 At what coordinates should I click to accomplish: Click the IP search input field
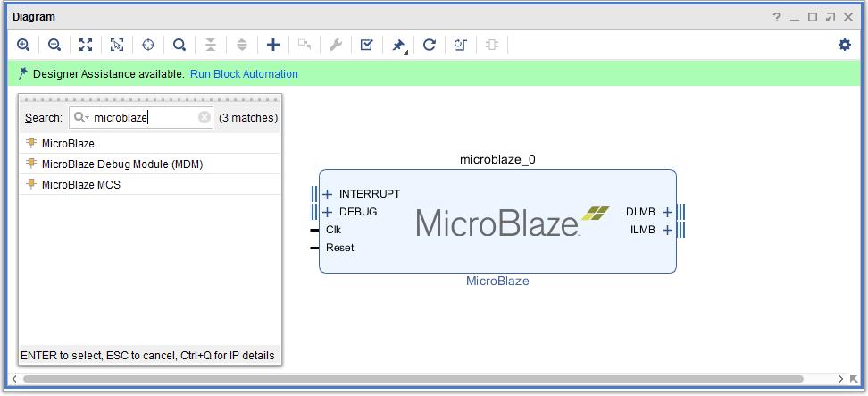point(141,117)
